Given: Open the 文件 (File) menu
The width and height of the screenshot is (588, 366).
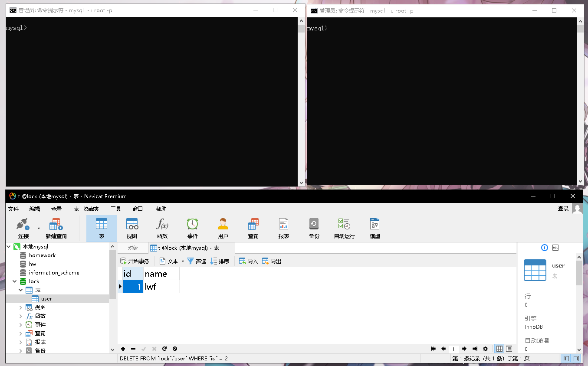Looking at the screenshot, I should pos(13,209).
